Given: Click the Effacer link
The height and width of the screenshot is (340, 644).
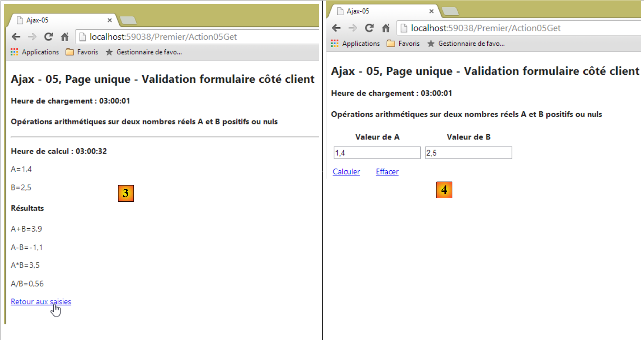Looking at the screenshot, I should [x=387, y=172].
